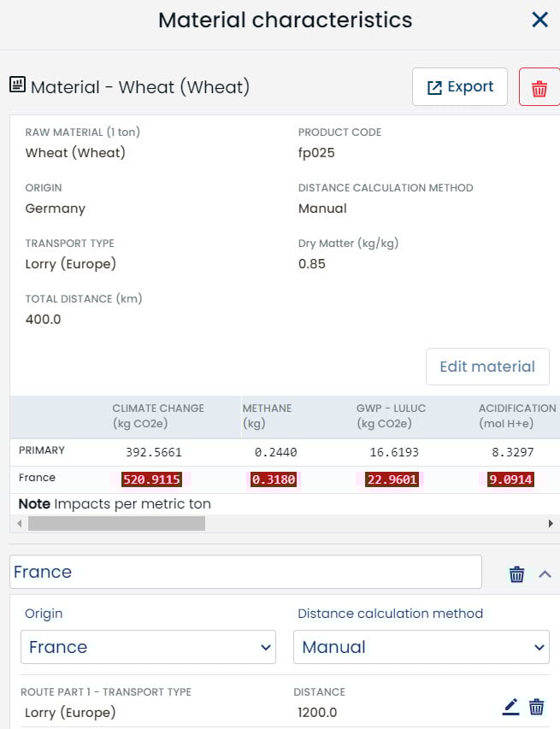This screenshot has width=560, height=729.
Task: Delete the France scenario with trash icon
Action: pos(516,574)
